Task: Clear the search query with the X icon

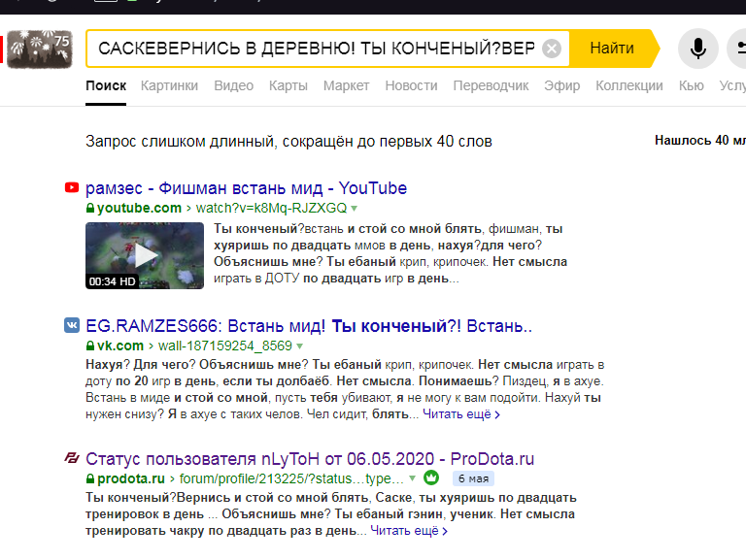Action: pyautogui.click(x=552, y=49)
